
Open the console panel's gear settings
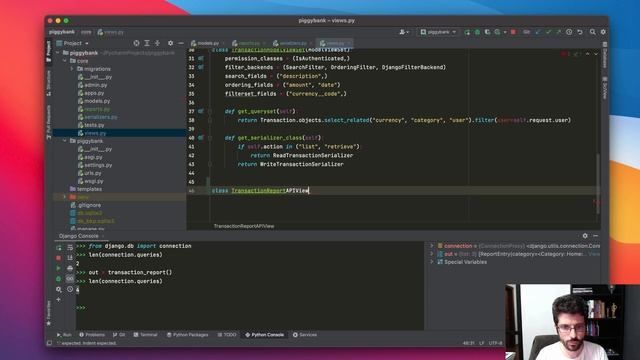585,236
